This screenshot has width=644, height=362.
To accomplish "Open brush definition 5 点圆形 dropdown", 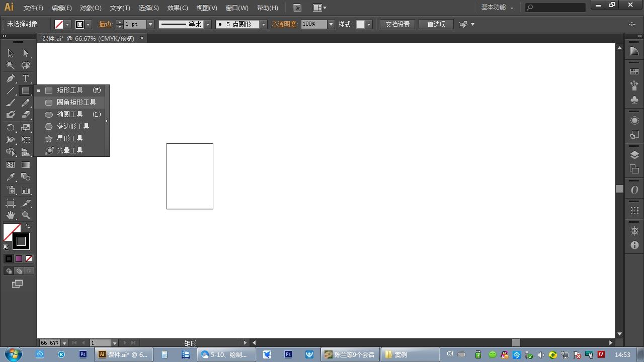I will 263,24.
